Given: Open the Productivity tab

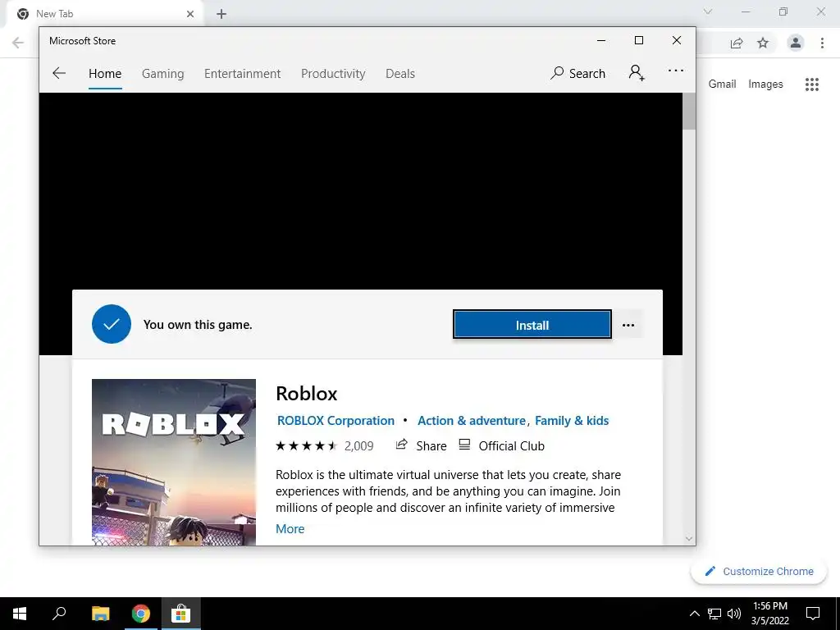Looking at the screenshot, I should coord(333,73).
